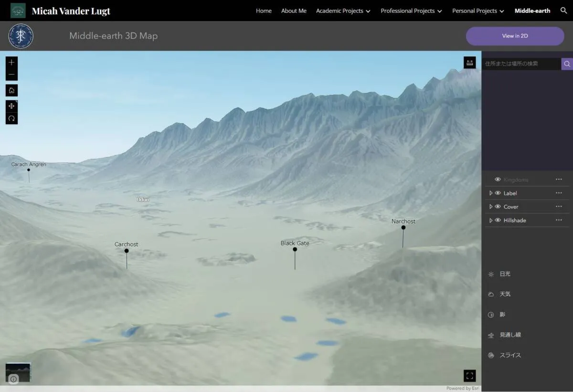Open the overview thumbnail at bottom left

tap(18, 372)
